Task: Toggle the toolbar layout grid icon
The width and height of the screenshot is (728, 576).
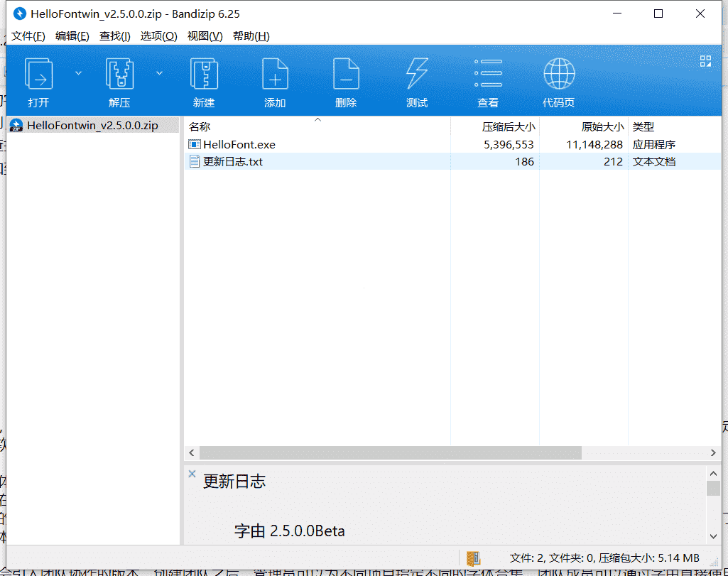Action: point(706,61)
